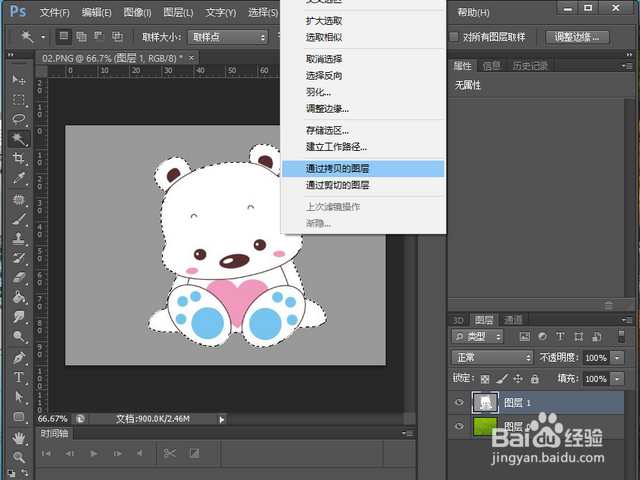Switch to the 历史记录 tab
Screen dimensions: 640x480
530,66
